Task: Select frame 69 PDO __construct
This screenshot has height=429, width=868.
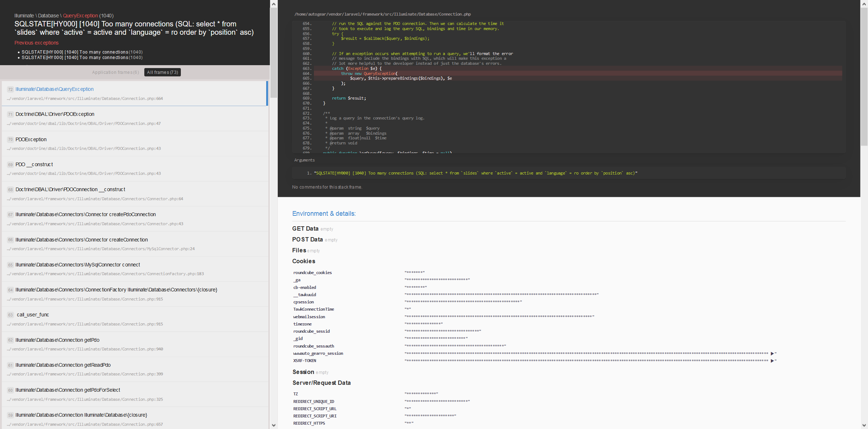Action: click(134, 168)
